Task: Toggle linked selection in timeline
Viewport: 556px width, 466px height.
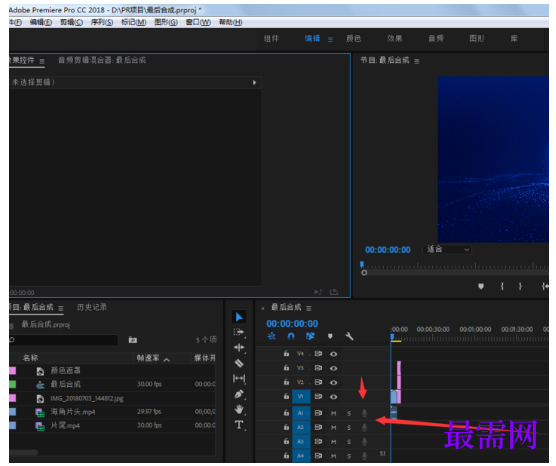Action: pos(310,336)
